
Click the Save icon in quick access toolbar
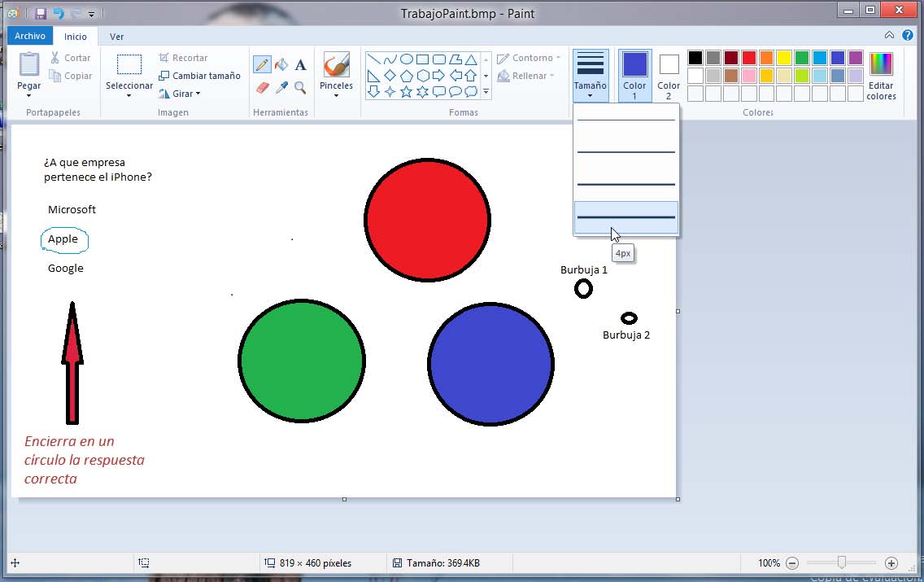[40, 13]
